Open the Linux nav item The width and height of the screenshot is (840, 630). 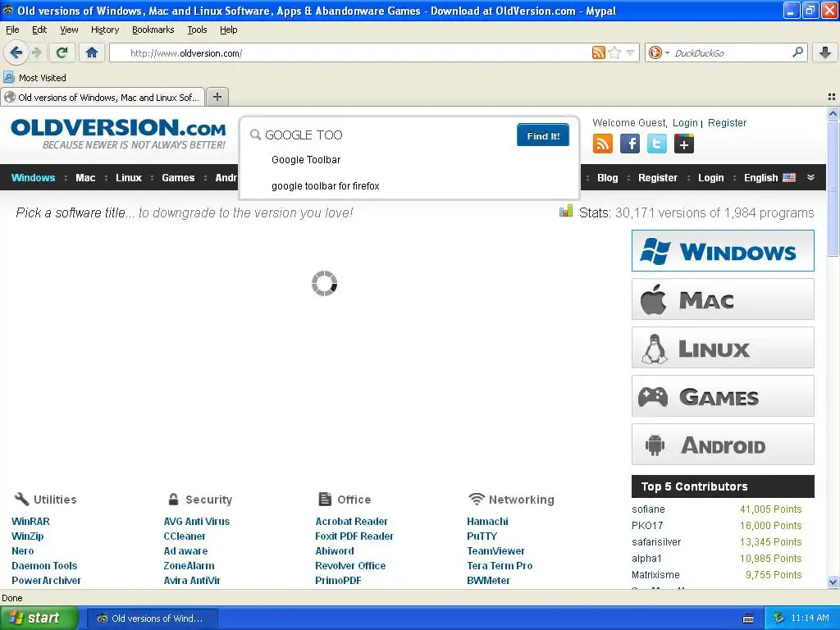tap(129, 178)
